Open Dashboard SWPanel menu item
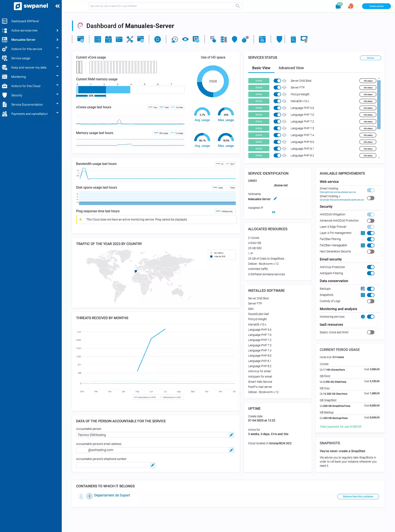The height and width of the screenshot is (532, 395). 25,21
